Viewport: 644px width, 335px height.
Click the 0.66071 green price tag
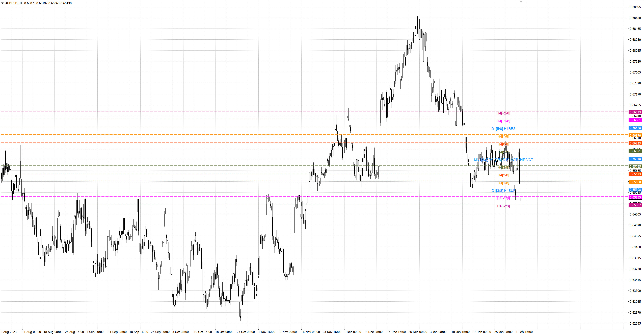point(635,151)
